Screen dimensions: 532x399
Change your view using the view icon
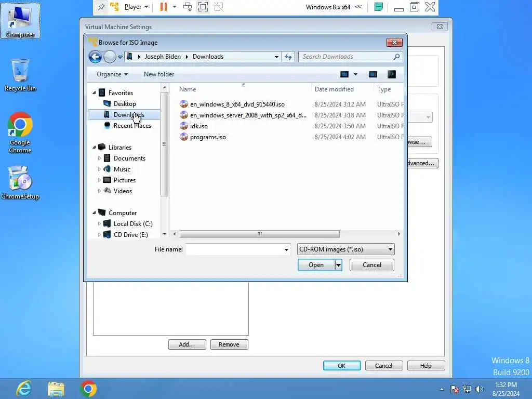pos(344,74)
